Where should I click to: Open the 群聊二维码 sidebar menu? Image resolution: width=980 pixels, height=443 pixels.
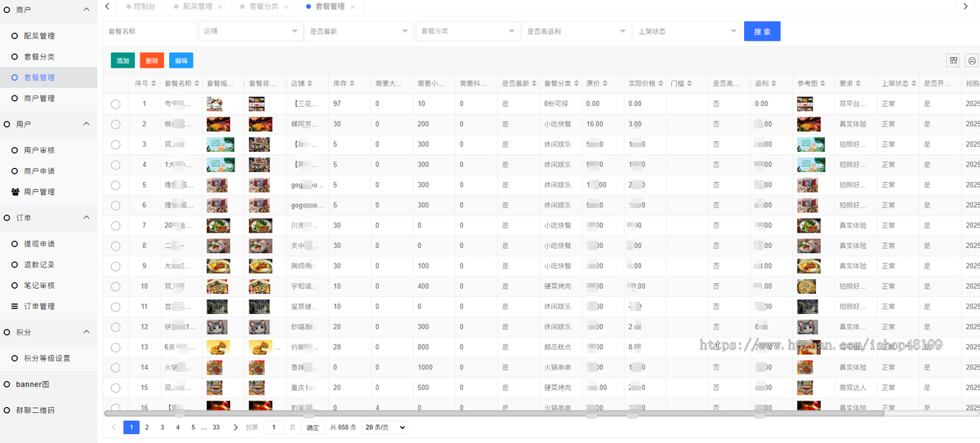(x=48, y=410)
